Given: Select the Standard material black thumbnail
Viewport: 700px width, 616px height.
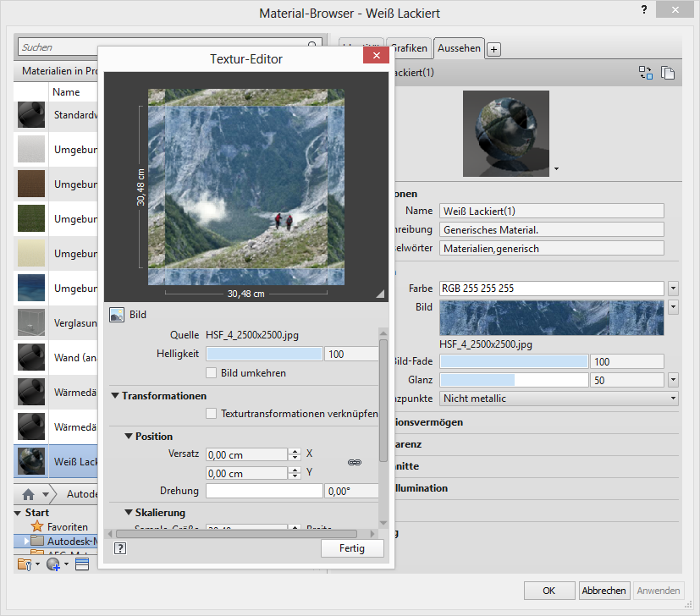Looking at the screenshot, I should (31, 115).
